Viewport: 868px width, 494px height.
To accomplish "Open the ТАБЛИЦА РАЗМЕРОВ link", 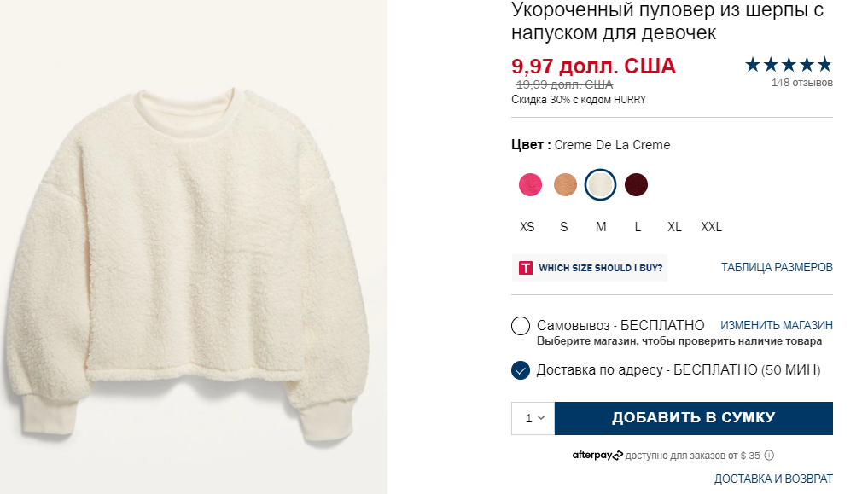I will (x=777, y=268).
